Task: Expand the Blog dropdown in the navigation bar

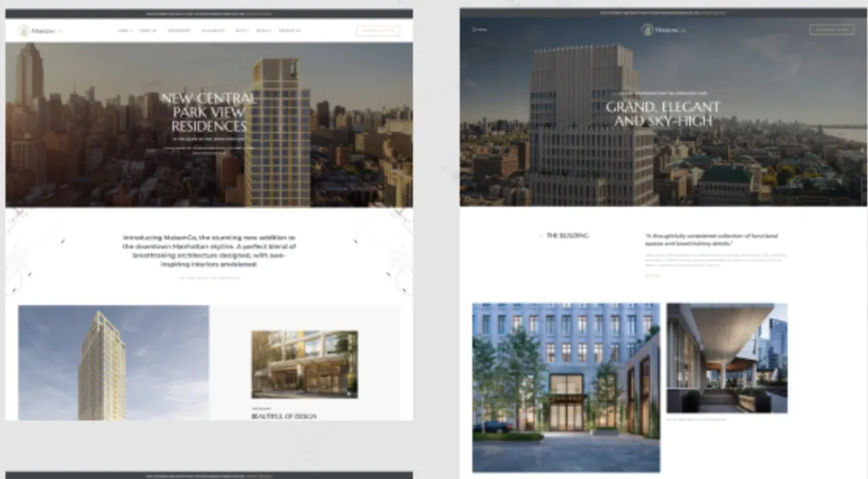Action: (242, 31)
